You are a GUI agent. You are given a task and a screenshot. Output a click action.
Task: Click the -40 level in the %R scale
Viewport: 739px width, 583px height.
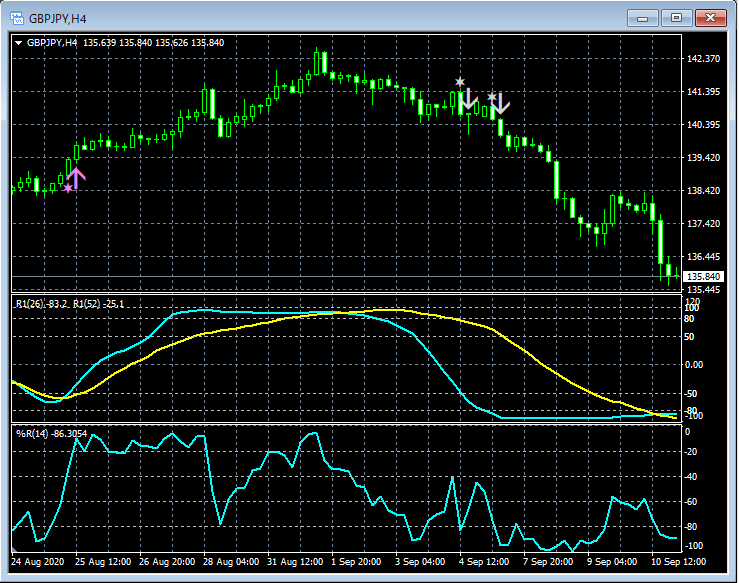click(690, 476)
